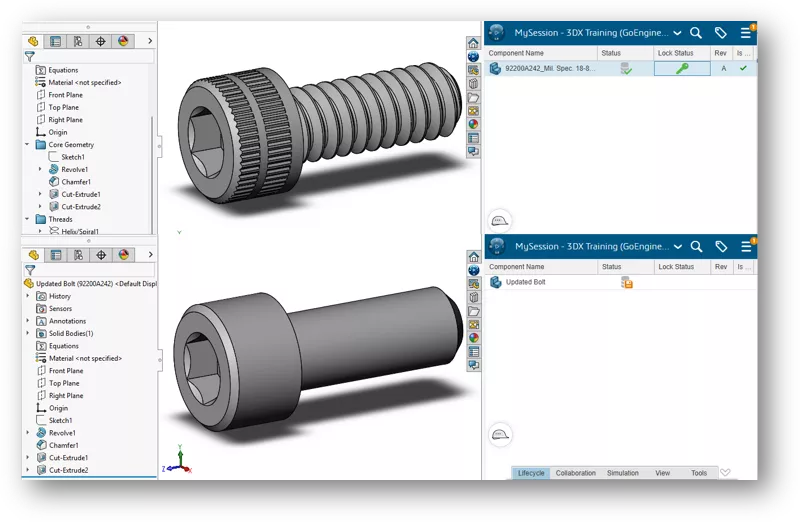This screenshot has width=800, height=522.
Task: Click the compass icon in the threaded bolt MySession header
Action: pyautogui.click(x=496, y=33)
